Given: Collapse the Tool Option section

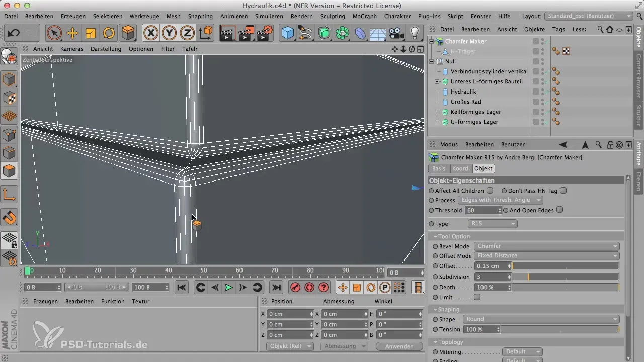Looking at the screenshot, I should [435, 236].
